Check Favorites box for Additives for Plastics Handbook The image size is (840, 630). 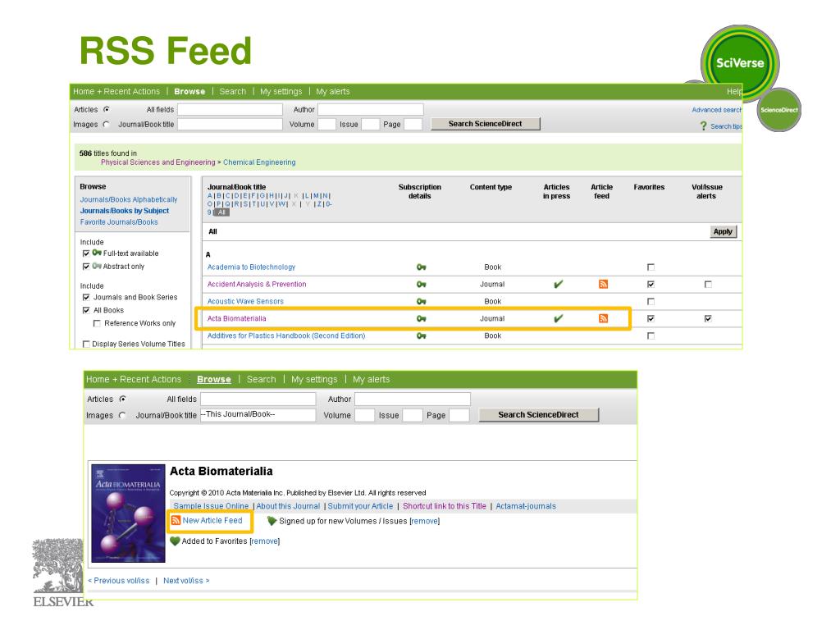pyautogui.click(x=651, y=336)
